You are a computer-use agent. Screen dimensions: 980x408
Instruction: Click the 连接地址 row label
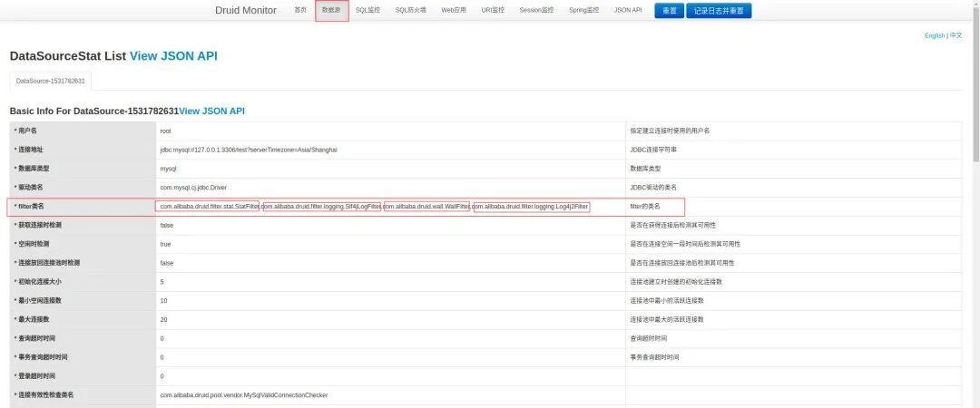(x=31, y=150)
